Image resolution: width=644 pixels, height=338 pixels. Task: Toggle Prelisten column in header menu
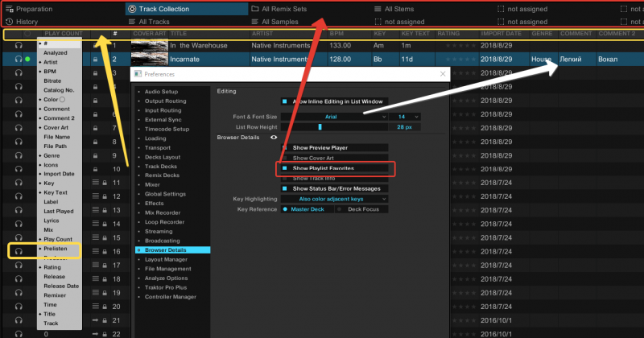point(56,249)
